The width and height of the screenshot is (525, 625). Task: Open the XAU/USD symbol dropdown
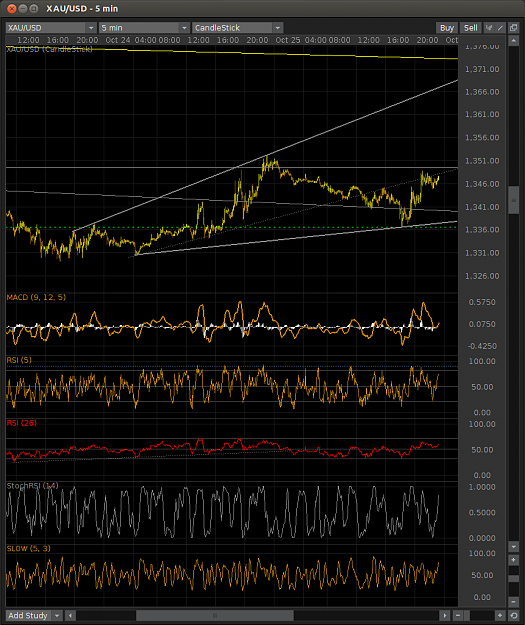click(91, 28)
